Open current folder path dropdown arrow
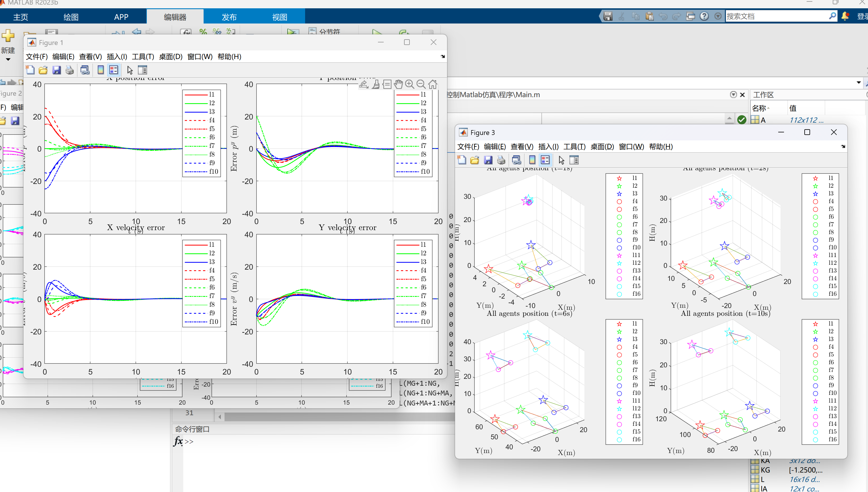868x492 pixels. 859,83
